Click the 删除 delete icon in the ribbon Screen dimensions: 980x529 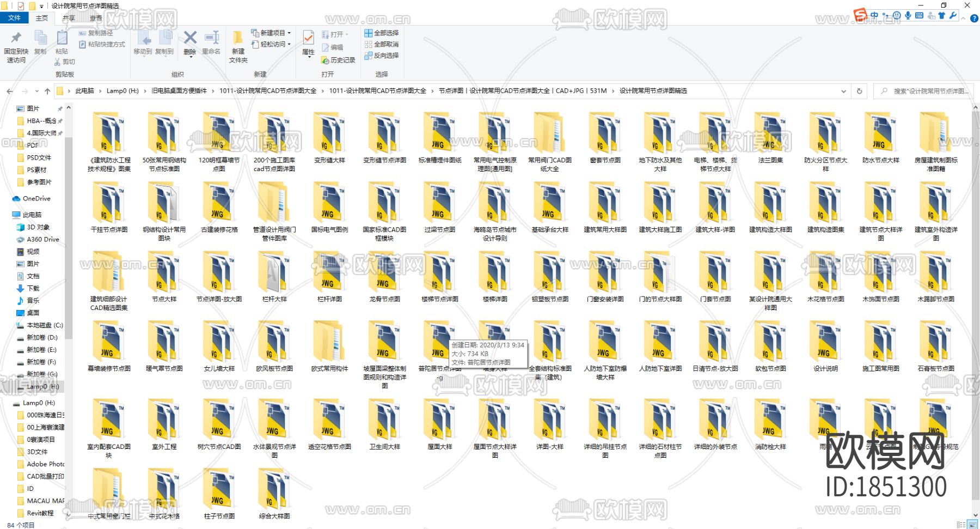190,38
